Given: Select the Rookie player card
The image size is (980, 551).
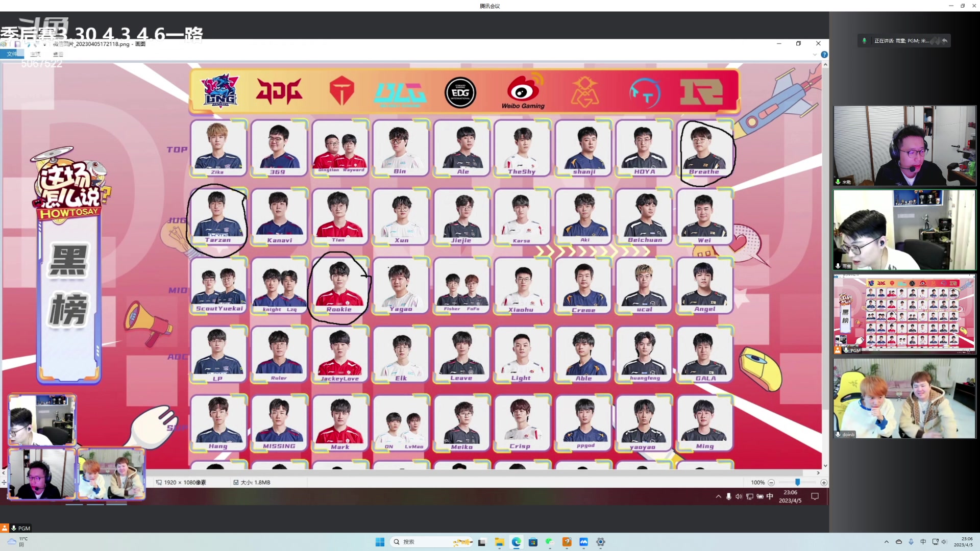Looking at the screenshot, I should click(x=339, y=286).
